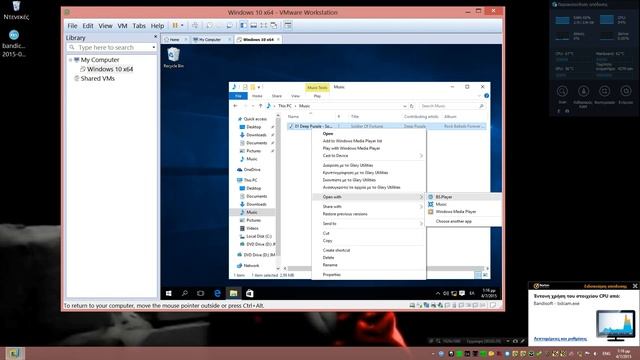Click the Explorer help question mark icon
The width and height of the screenshot is (640, 360).
click(x=486, y=96)
